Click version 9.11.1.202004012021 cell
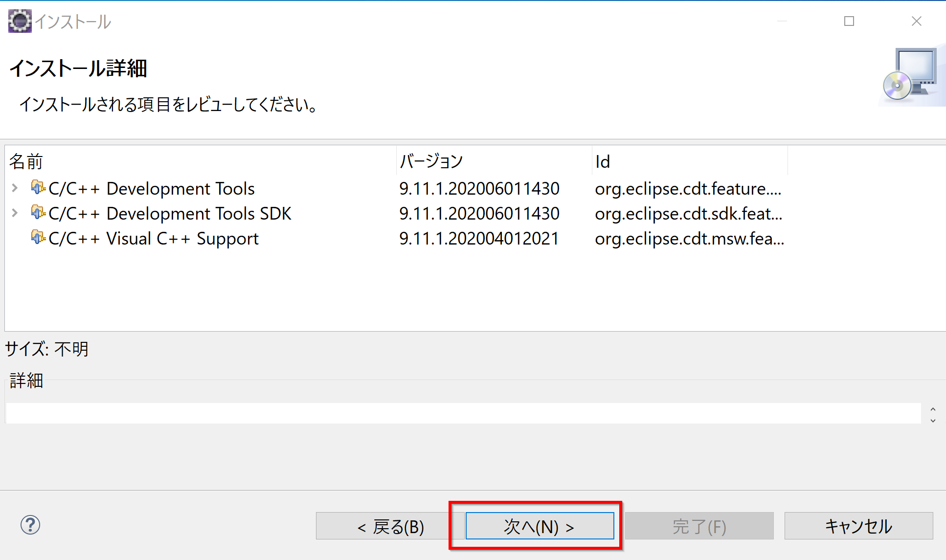The width and height of the screenshot is (946, 560). coord(479,239)
